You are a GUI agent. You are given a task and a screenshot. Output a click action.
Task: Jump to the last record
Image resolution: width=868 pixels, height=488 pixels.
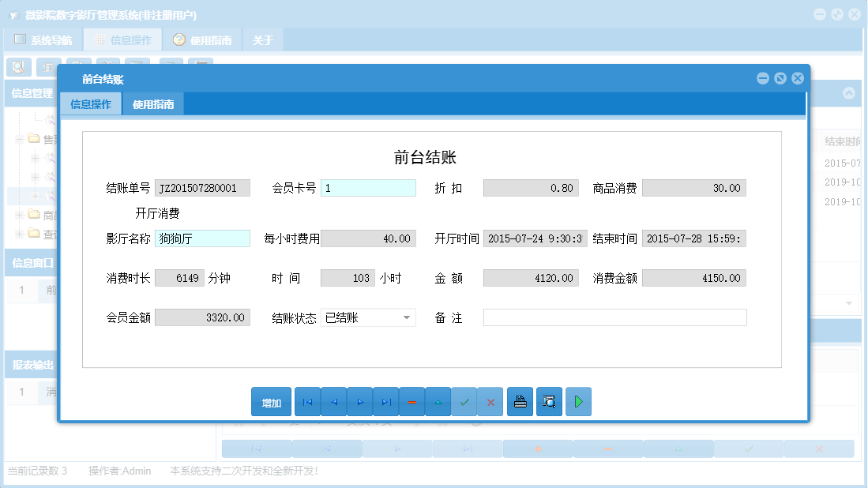coord(386,402)
